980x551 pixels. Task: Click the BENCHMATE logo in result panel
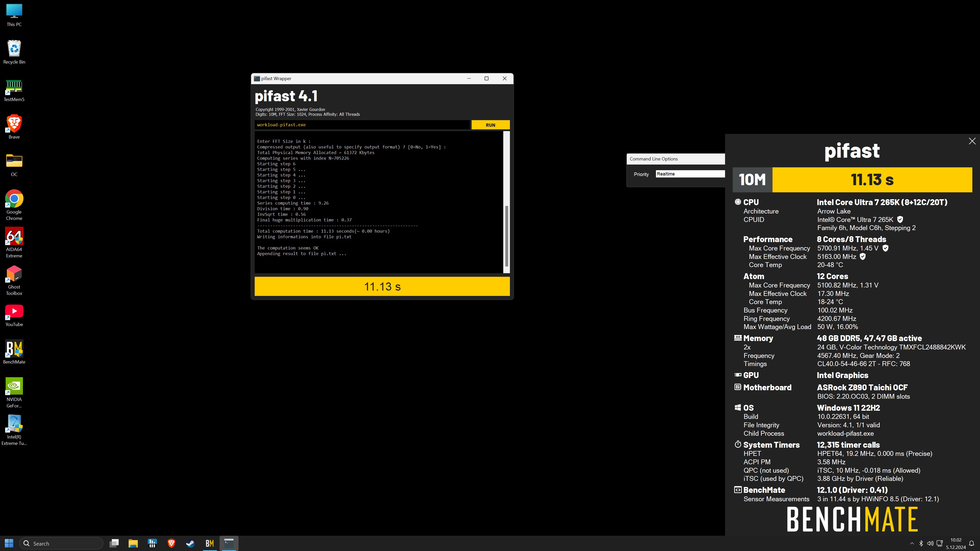(x=852, y=519)
